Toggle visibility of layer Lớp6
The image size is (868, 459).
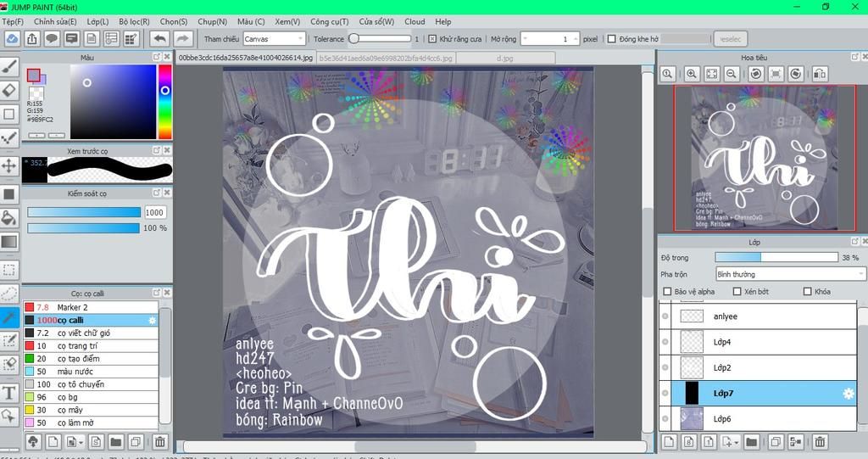pyautogui.click(x=665, y=418)
